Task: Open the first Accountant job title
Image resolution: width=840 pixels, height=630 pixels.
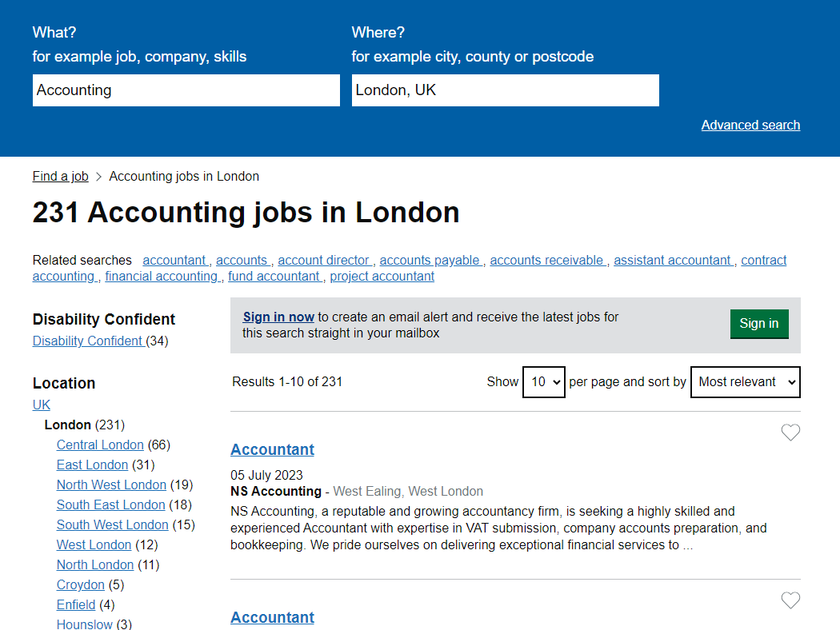Action: point(272,449)
